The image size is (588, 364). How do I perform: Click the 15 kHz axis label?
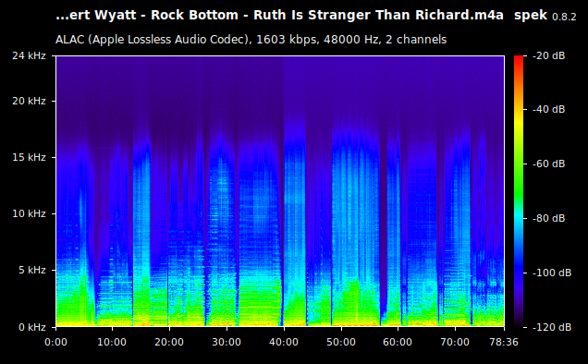point(29,157)
